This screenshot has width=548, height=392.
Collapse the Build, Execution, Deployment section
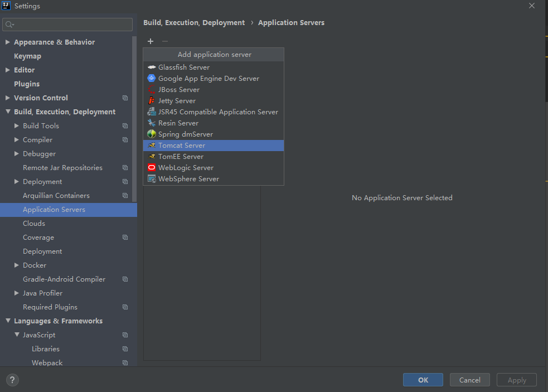pos(8,112)
